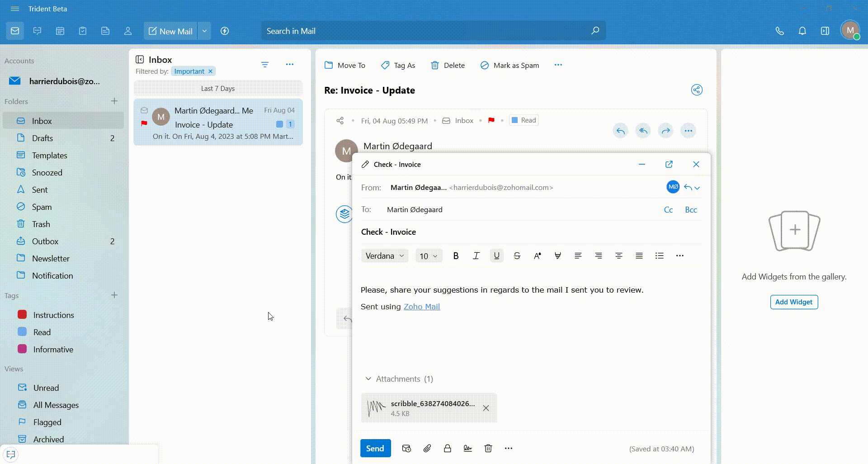
Task: Open the font size 10 dropdown
Action: tap(429, 256)
